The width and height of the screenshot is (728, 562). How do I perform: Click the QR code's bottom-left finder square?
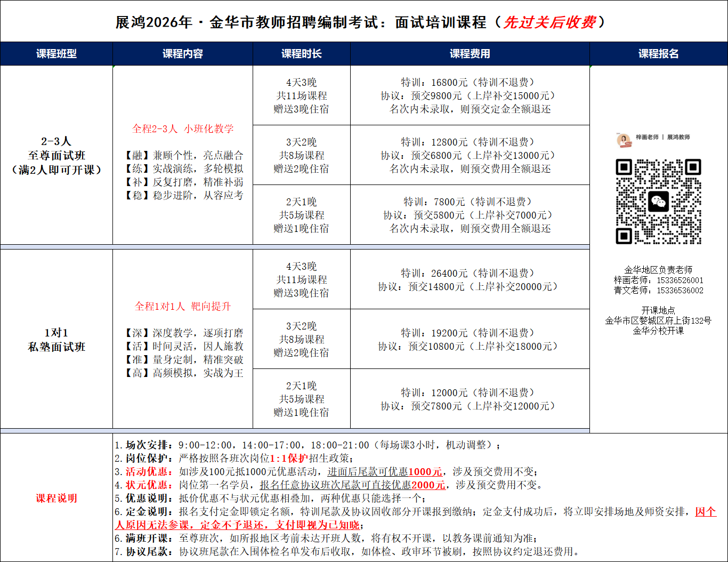(x=624, y=236)
